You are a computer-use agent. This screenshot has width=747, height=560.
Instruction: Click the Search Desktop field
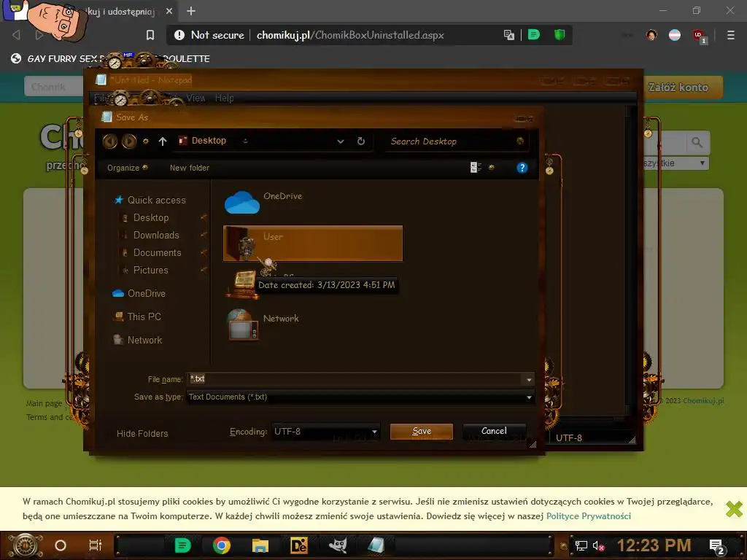click(x=455, y=141)
